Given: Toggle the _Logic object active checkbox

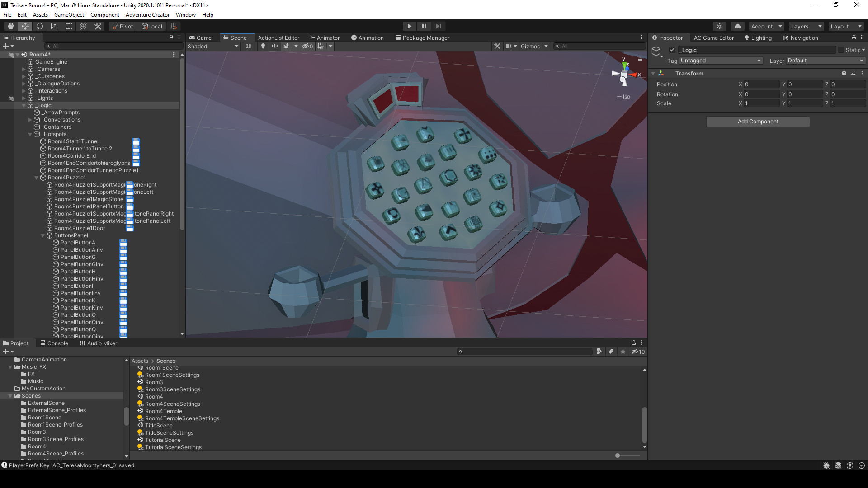Looking at the screenshot, I should (672, 50).
